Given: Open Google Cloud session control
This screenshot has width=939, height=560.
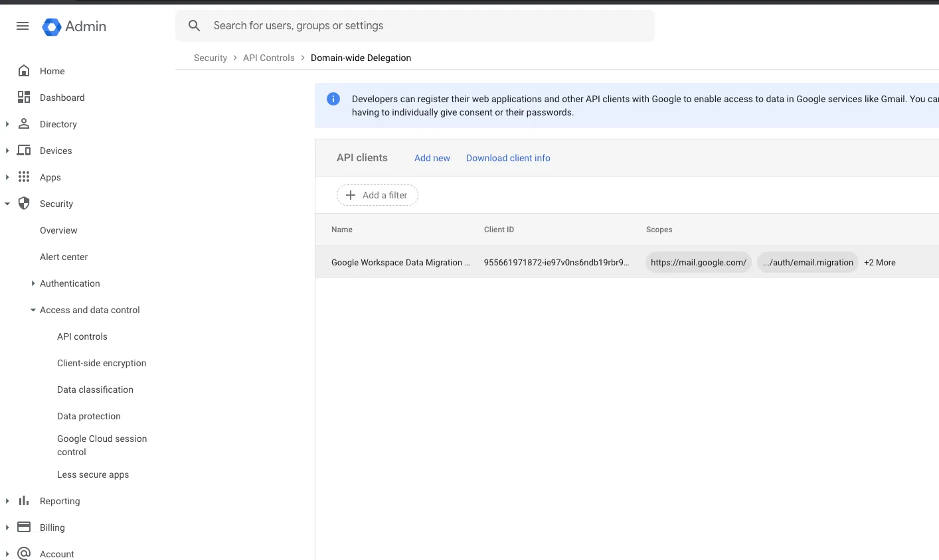Looking at the screenshot, I should point(102,445).
